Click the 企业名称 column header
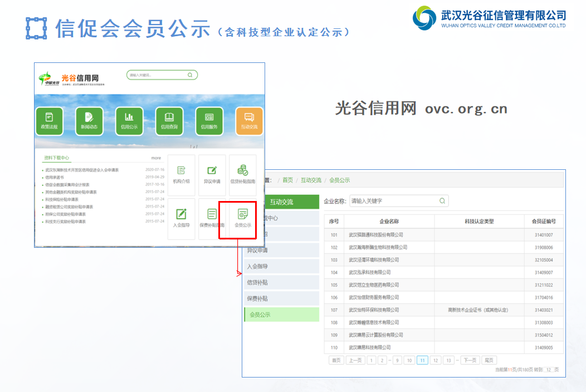This screenshot has height=392, width=586. click(x=389, y=221)
